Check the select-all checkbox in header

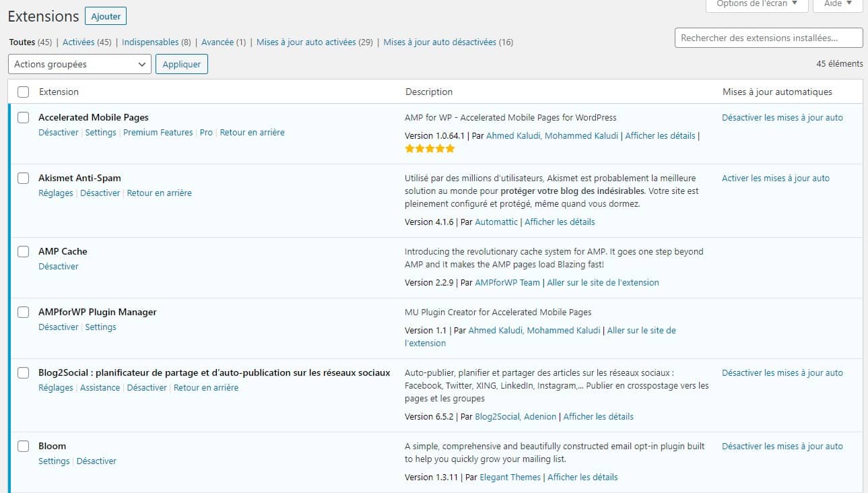(x=23, y=91)
